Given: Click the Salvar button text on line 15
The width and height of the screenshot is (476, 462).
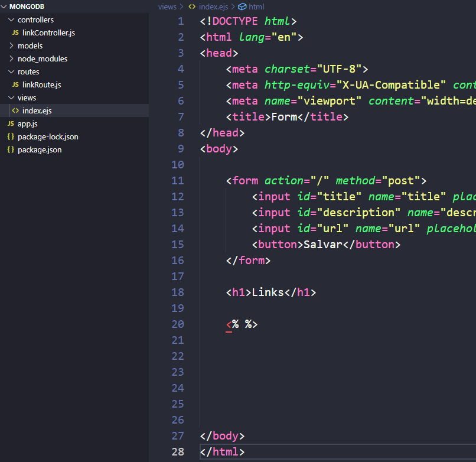Looking at the screenshot, I should pyautogui.click(x=323, y=245).
